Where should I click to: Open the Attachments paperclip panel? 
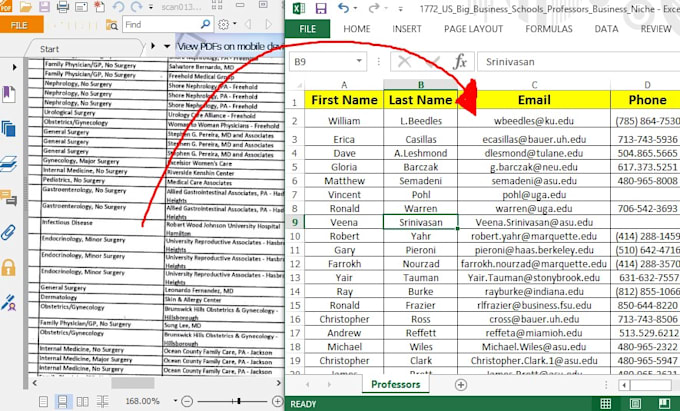[x=8, y=232]
